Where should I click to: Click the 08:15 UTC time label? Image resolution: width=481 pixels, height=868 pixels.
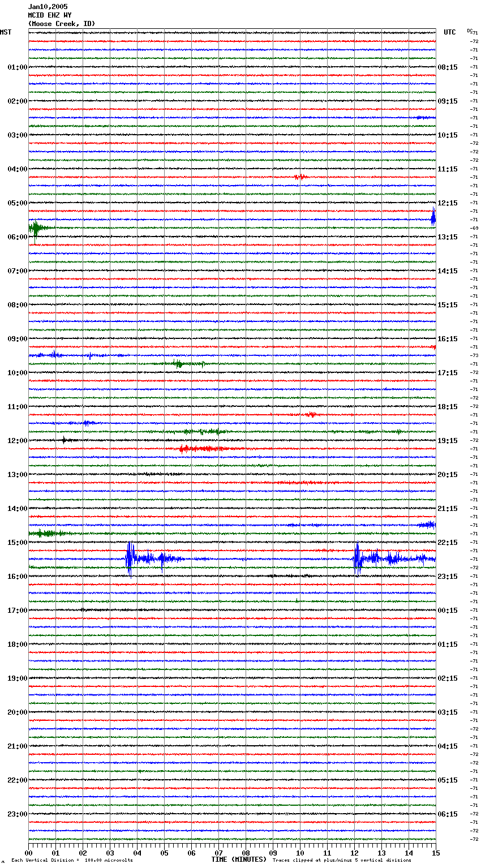pyautogui.click(x=448, y=67)
